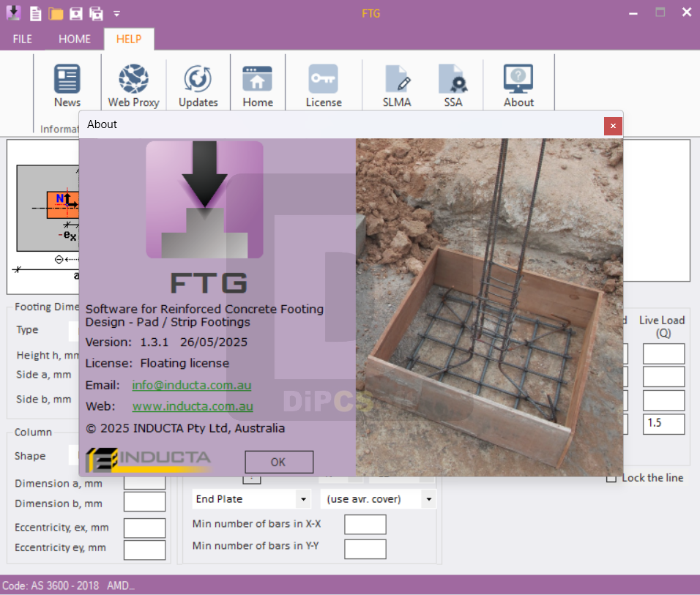Select the HELP ribbon tab

click(x=129, y=40)
